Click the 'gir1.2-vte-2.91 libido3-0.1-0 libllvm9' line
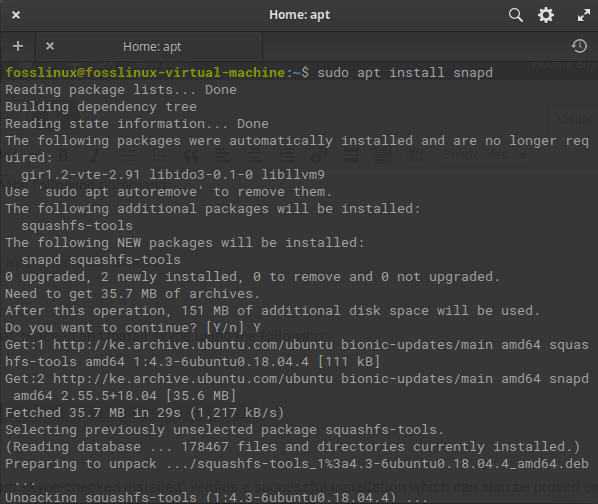Image resolution: width=598 pixels, height=504 pixels. point(173,175)
